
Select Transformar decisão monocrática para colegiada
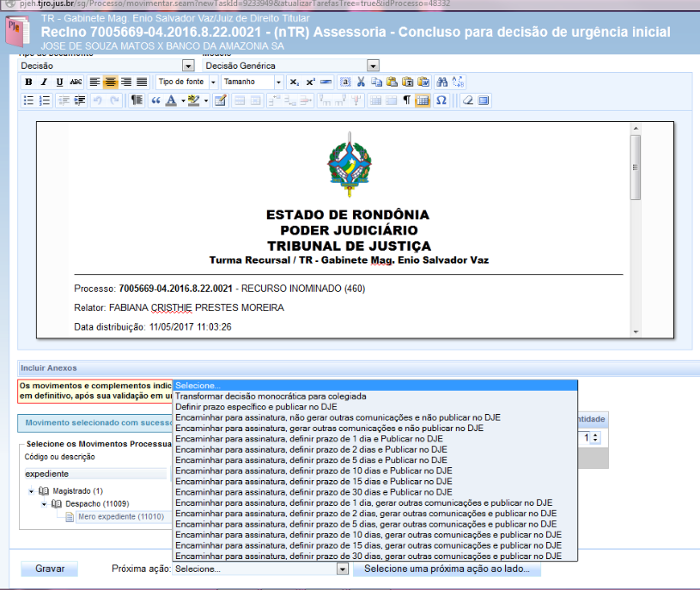(375, 396)
